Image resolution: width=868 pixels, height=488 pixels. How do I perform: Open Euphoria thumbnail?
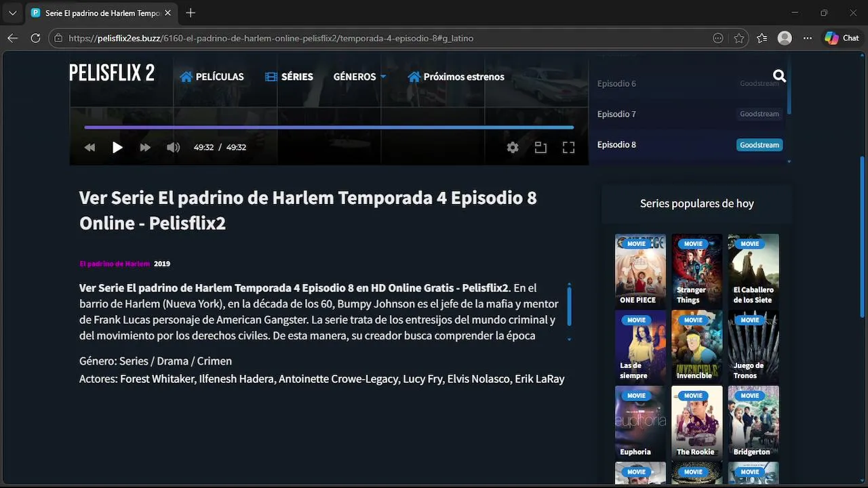click(640, 422)
